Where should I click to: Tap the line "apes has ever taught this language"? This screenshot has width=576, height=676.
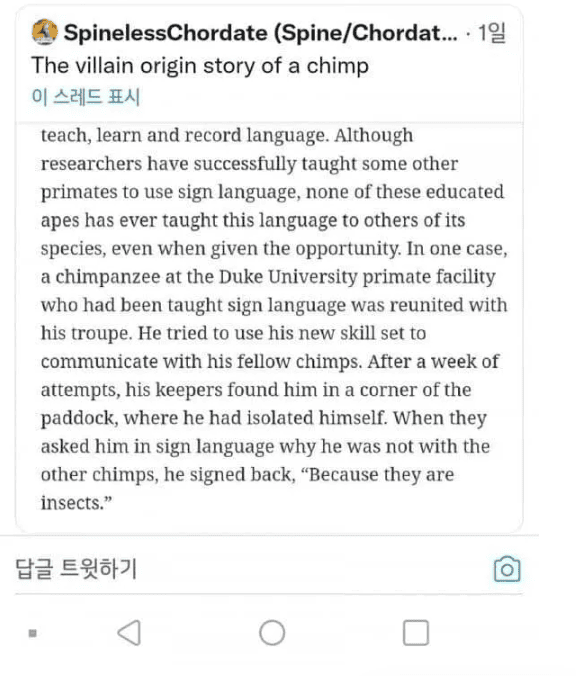[x=253, y=220]
